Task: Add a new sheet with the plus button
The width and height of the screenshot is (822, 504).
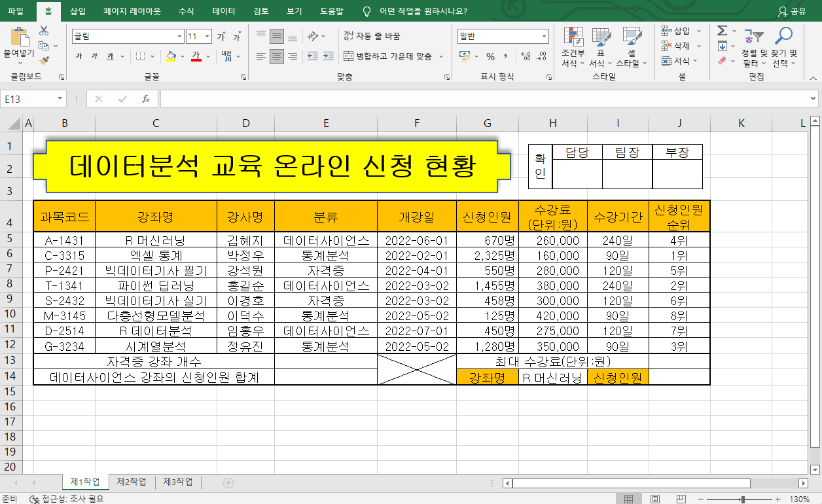Action: tap(228, 482)
